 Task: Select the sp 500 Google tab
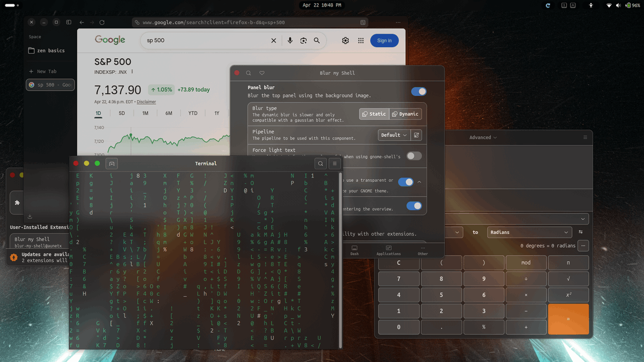[x=50, y=85]
